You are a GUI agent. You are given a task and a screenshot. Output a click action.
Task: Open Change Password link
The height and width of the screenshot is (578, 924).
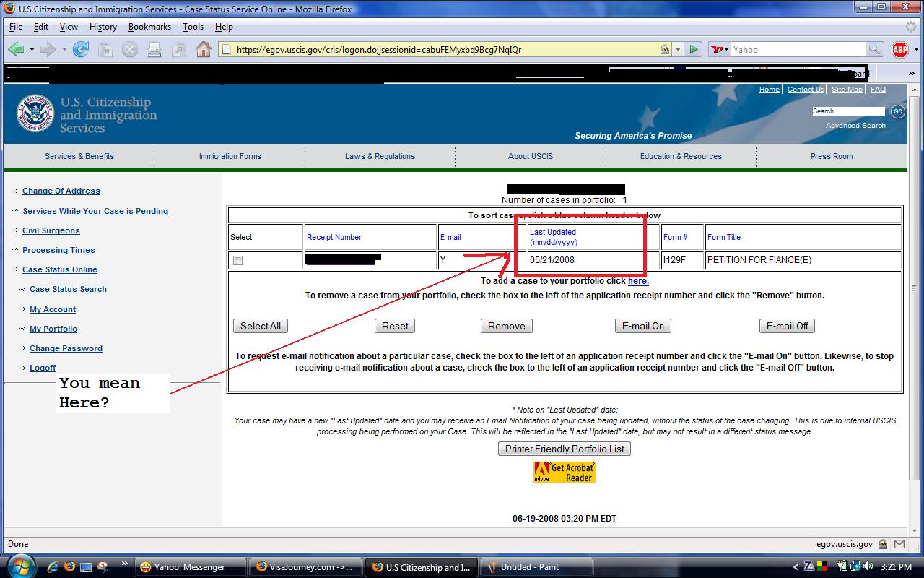(x=66, y=348)
